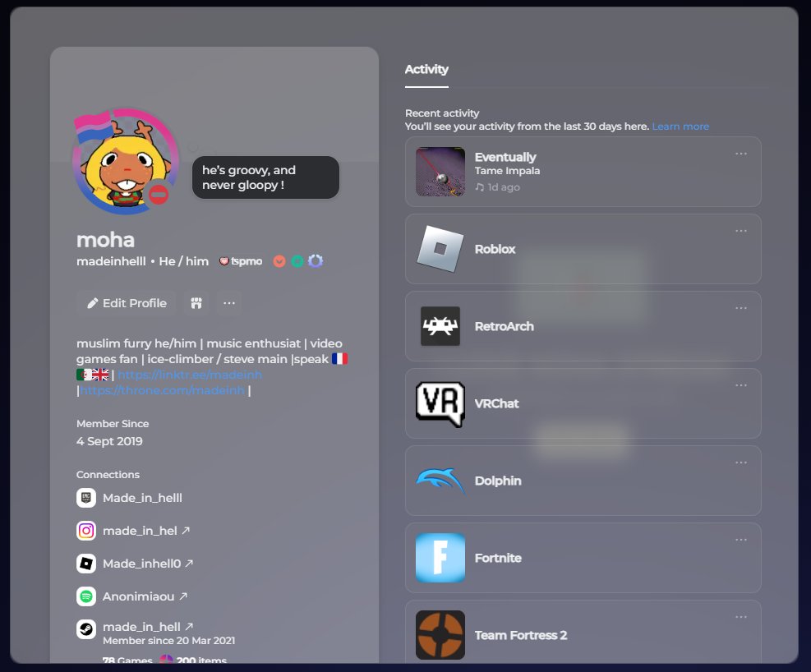Click the 4 Sept 2019 member date
This screenshot has width=811, height=672.
[109, 441]
